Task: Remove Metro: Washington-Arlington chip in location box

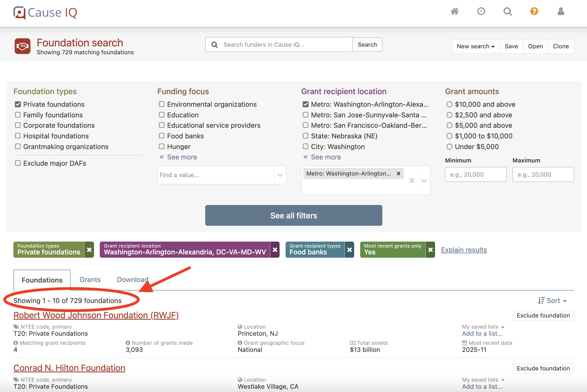Action: tap(398, 173)
